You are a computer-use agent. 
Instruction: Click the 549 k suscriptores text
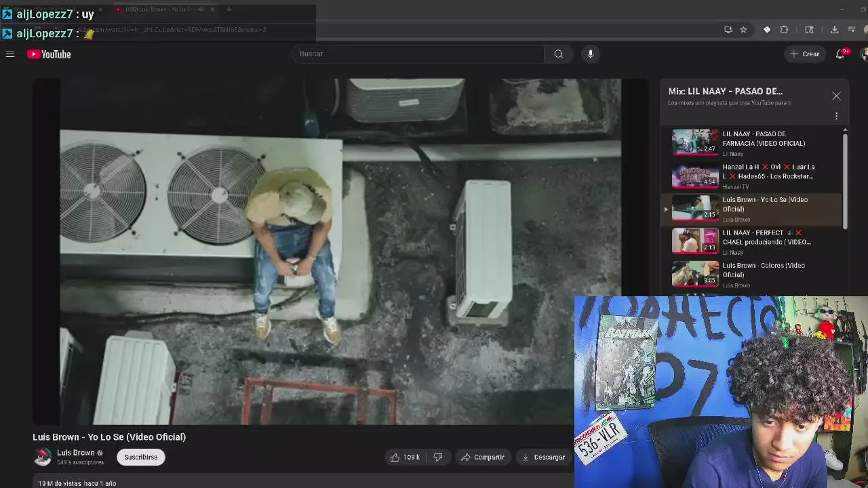point(80,462)
